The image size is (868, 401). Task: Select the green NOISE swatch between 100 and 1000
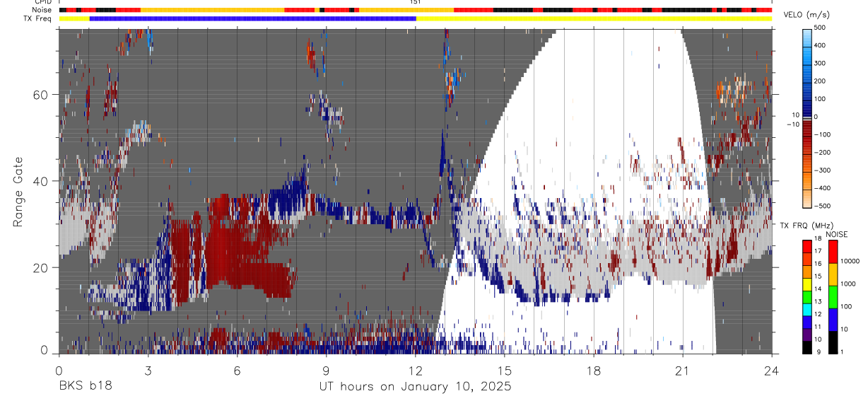(x=833, y=297)
